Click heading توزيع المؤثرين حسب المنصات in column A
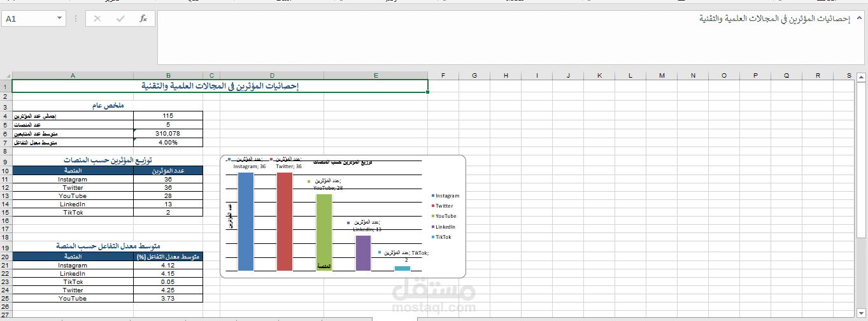 pyautogui.click(x=107, y=161)
